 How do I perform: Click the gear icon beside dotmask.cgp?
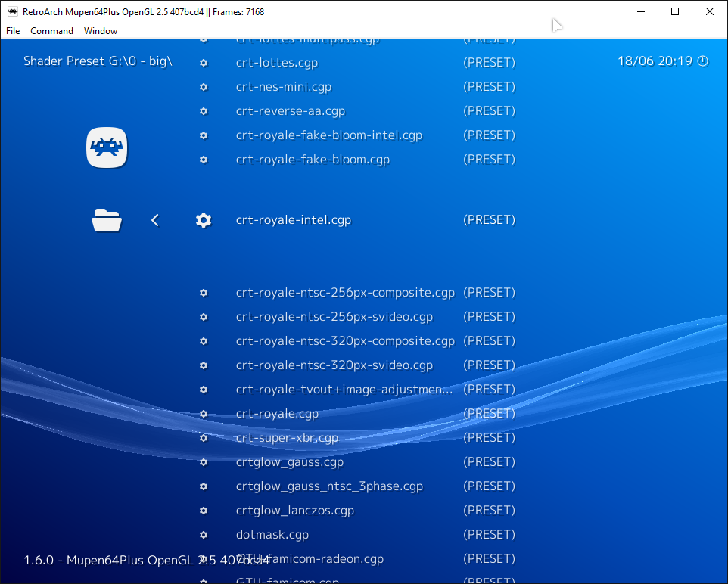(204, 534)
